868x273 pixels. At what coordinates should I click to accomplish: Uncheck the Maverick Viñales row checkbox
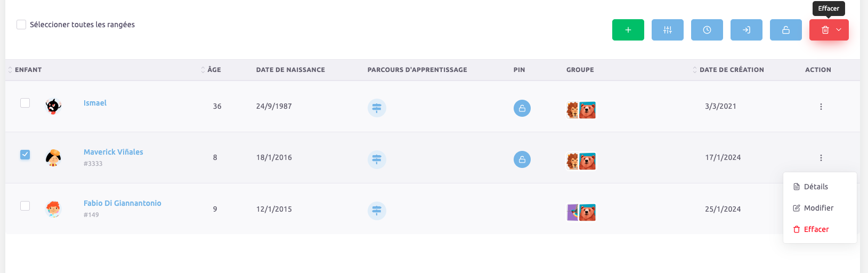coord(25,155)
